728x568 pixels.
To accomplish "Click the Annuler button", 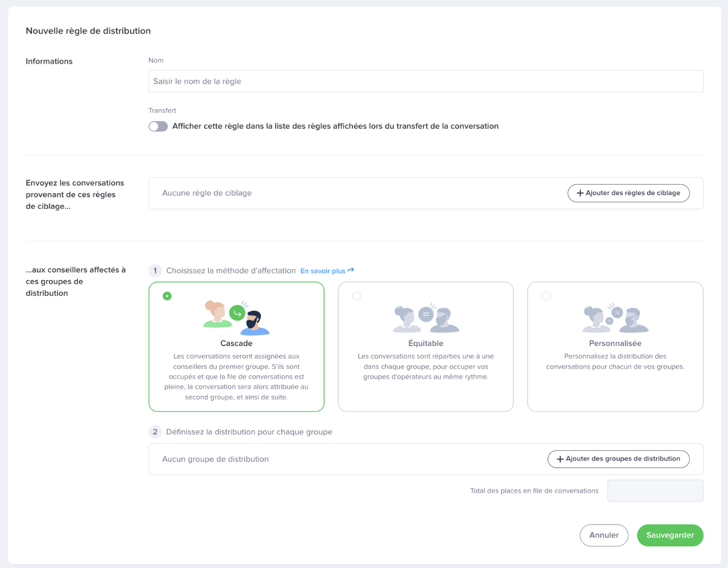I will click(x=604, y=535).
